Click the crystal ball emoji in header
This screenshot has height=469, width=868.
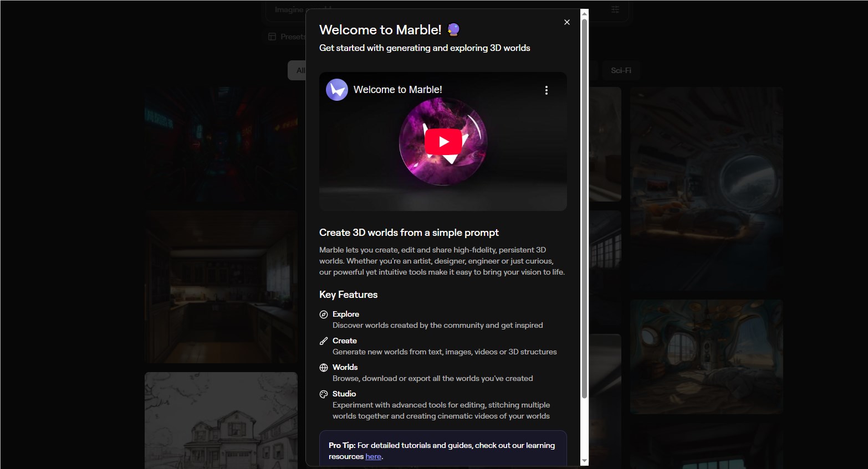[453, 29]
